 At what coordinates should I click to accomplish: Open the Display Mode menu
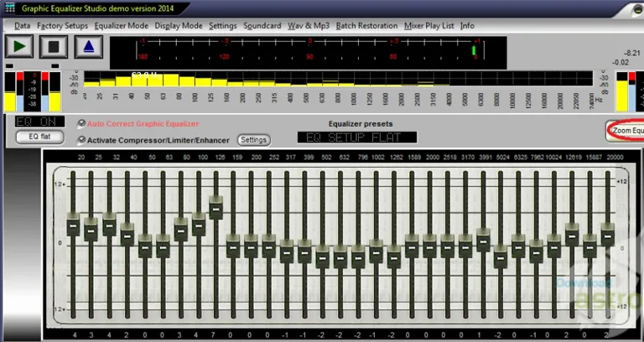point(179,26)
